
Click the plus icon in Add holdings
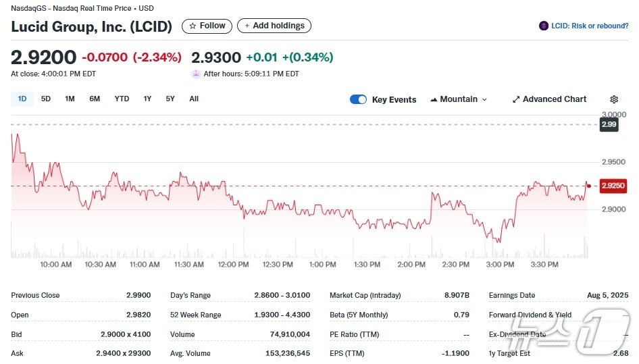[247, 26]
